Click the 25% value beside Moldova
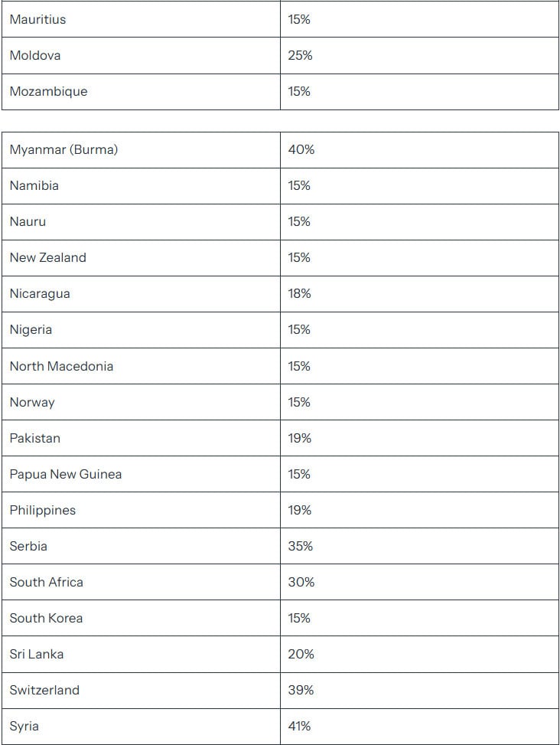The height and width of the screenshot is (745, 560). (x=300, y=55)
